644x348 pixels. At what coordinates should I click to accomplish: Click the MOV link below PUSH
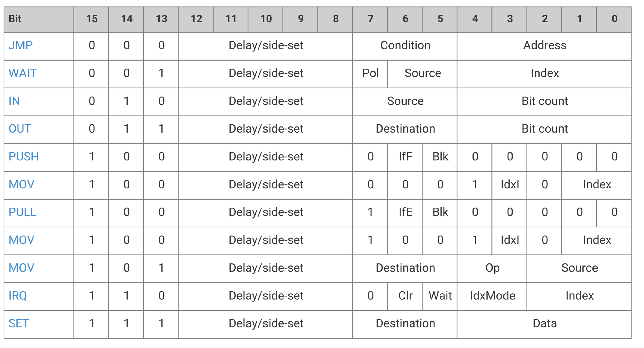(x=21, y=184)
